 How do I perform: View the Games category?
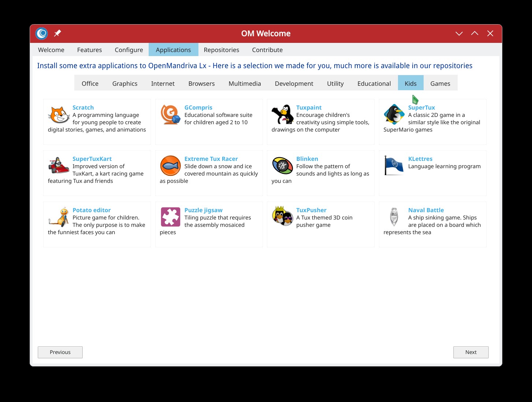click(x=440, y=84)
